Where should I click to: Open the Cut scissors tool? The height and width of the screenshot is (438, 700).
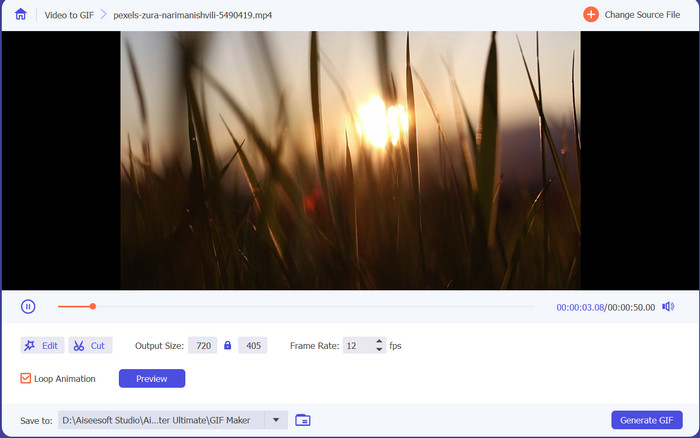(x=90, y=345)
